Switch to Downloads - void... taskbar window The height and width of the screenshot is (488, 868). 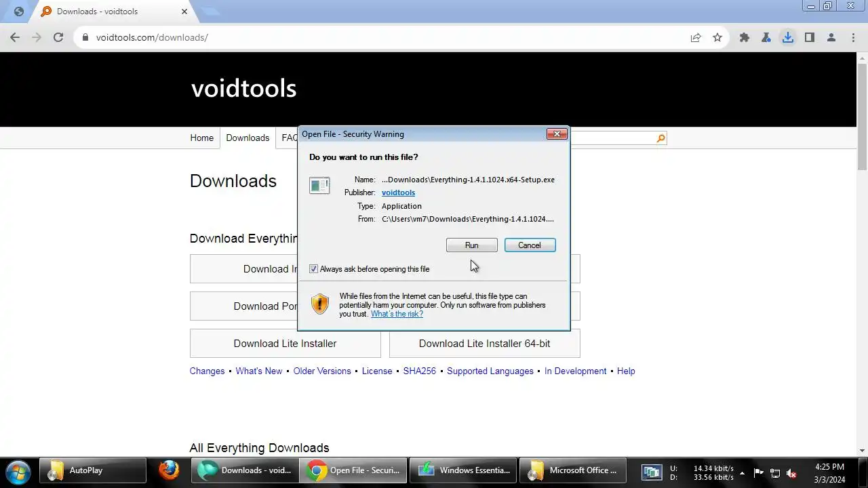(x=245, y=470)
